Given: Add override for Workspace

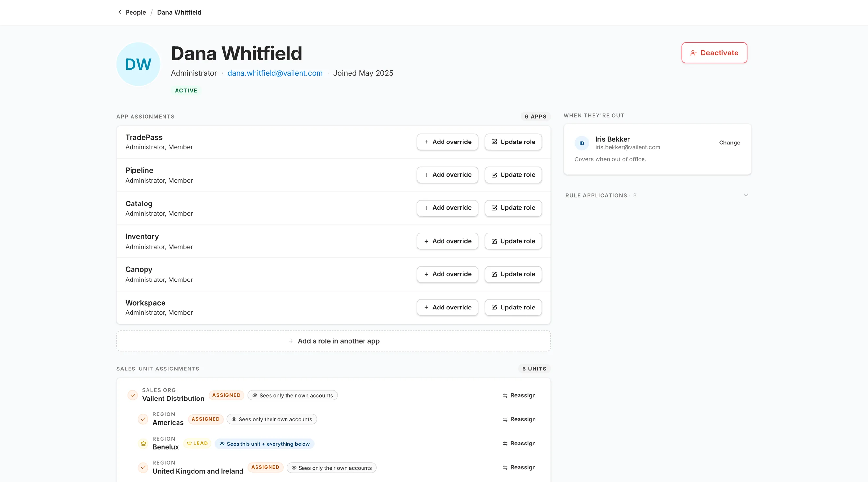Looking at the screenshot, I should [447, 307].
